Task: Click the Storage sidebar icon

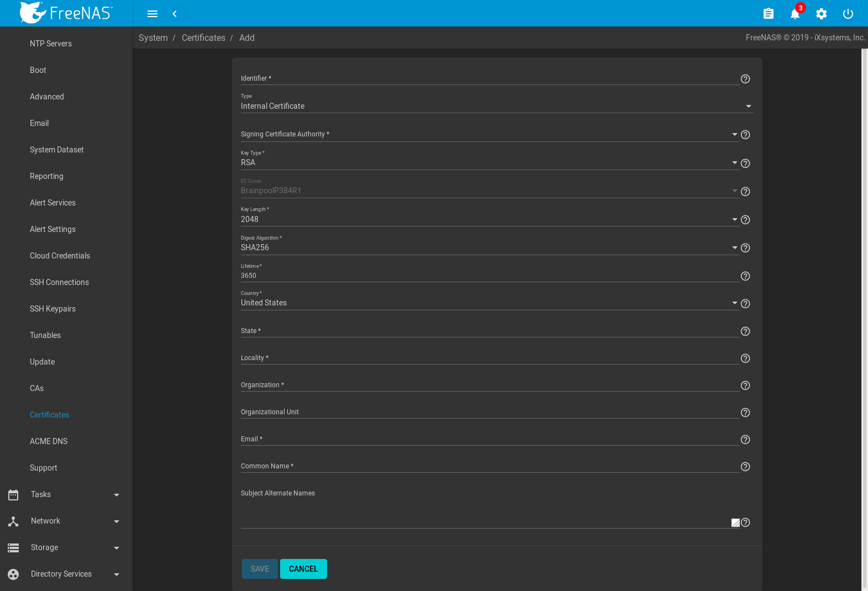Action: 13,547
